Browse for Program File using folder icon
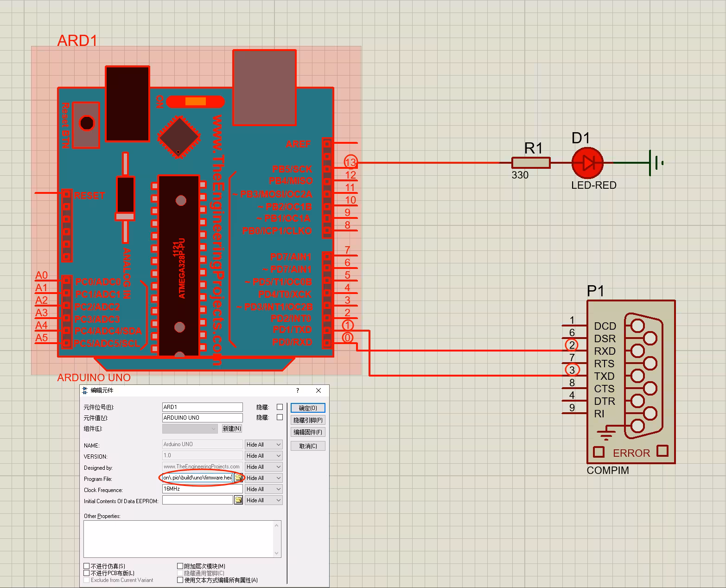The height and width of the screenshot is (588, 726). click(238, 478)
